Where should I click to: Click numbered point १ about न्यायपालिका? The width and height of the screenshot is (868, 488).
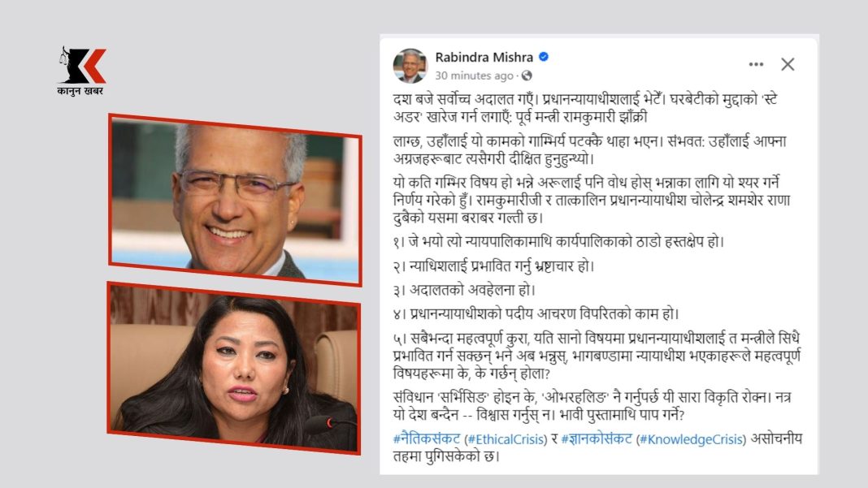(x=558, y=242)
